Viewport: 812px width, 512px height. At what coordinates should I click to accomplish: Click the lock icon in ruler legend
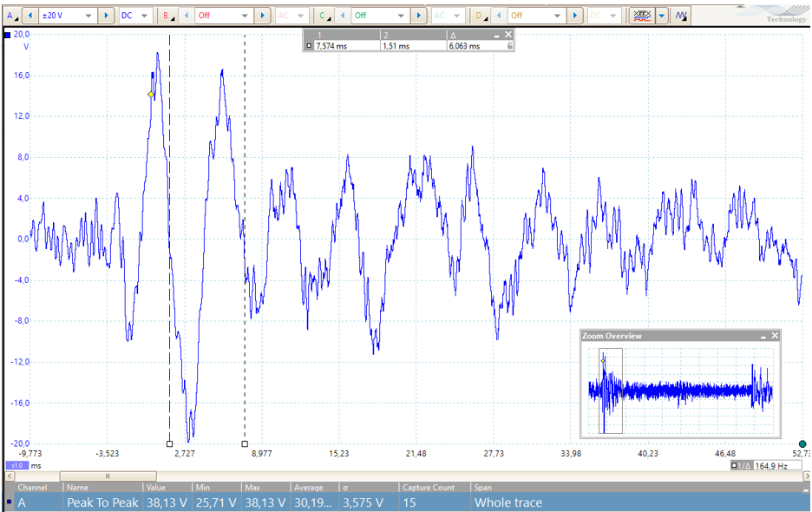click(509, 46)
